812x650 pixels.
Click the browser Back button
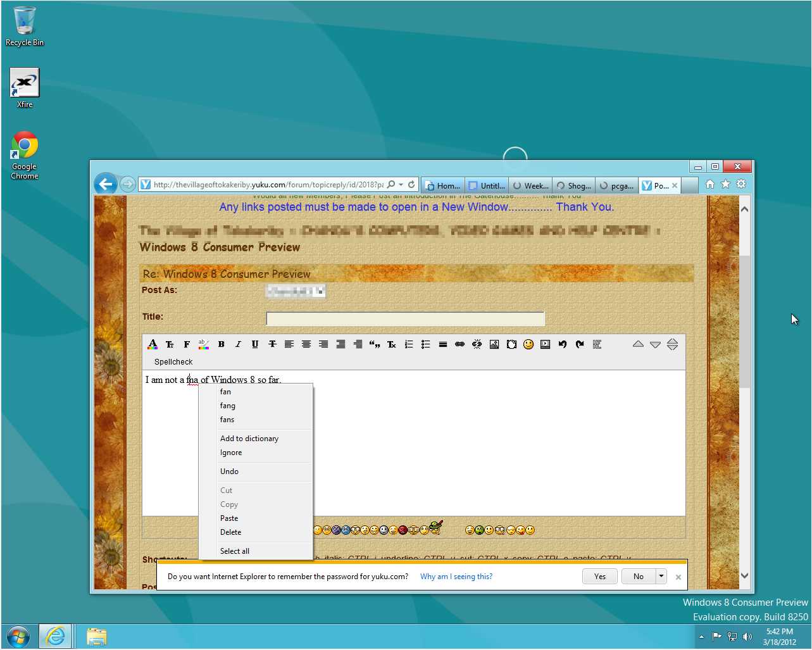click(x=106, y=184)
